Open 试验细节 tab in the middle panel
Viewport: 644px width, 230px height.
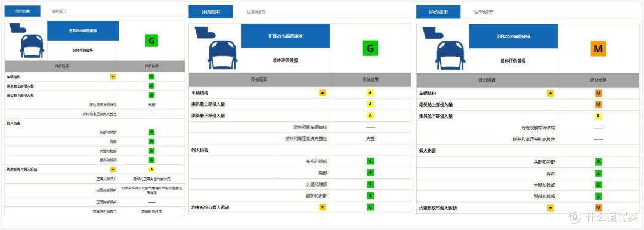(x=256, y=12)
